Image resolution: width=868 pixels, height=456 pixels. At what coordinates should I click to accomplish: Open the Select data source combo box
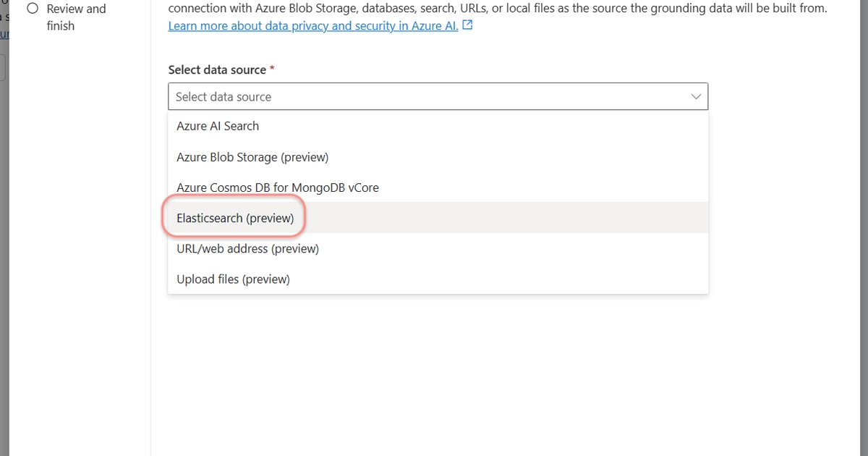(438, 96)
